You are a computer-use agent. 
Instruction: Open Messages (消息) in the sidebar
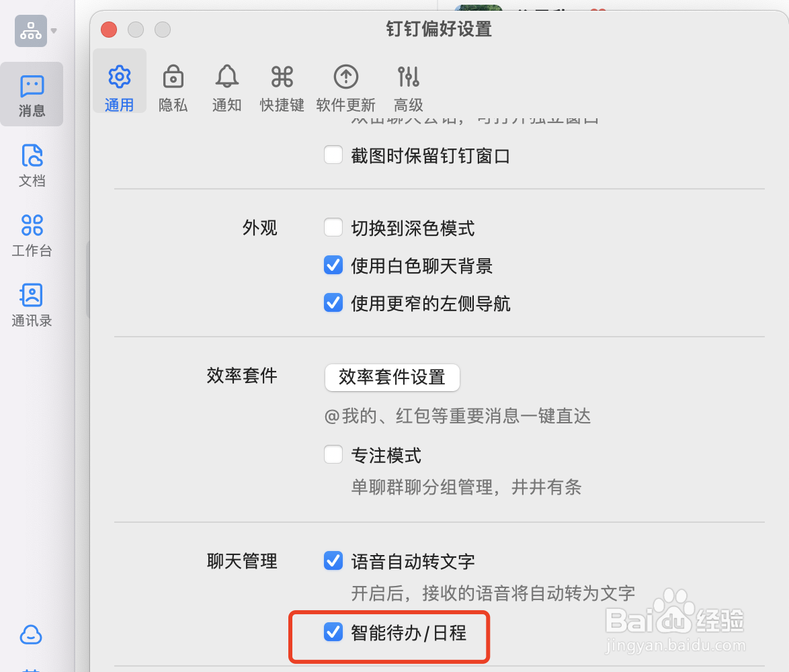tap(32, 95)
